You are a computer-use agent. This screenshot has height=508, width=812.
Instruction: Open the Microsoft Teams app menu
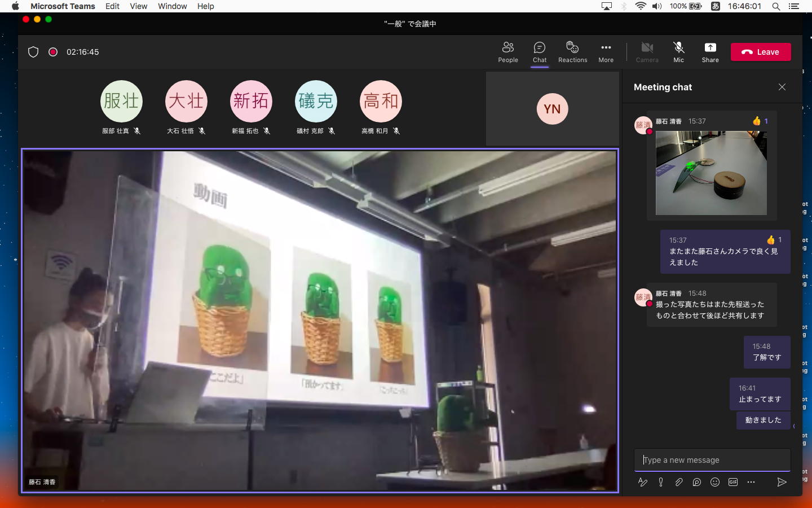[63, 6]
